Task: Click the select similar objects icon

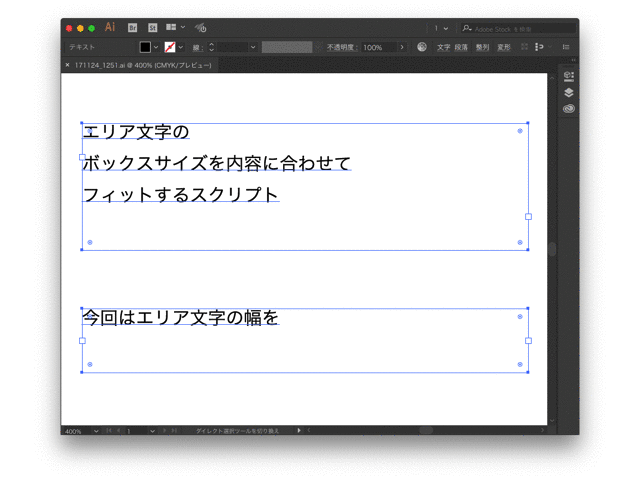Action: pos(539,47)
